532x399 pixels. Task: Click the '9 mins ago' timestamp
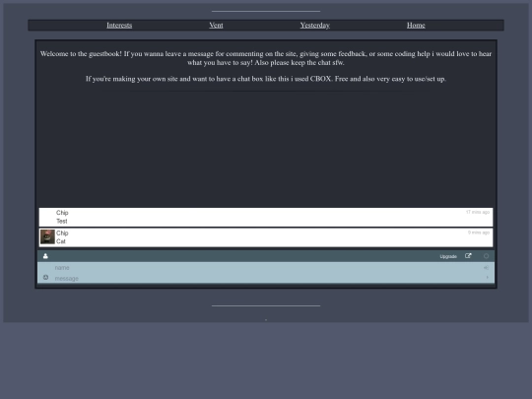tap(479, 233)
